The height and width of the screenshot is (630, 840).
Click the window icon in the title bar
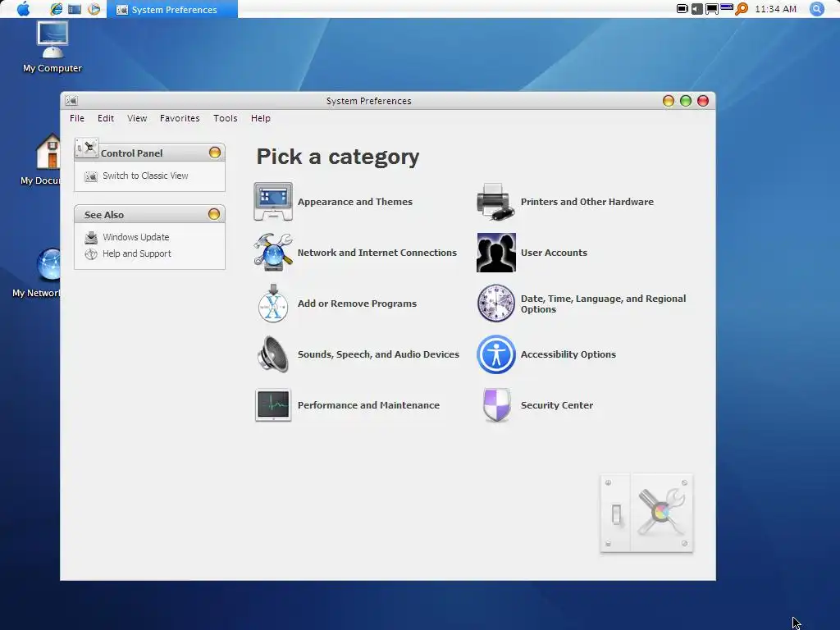click(x=72, y=101)
